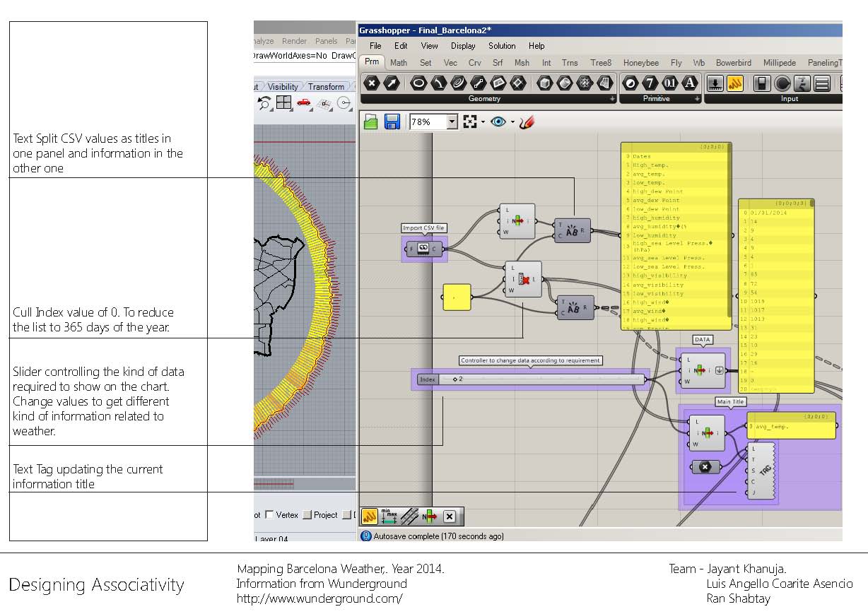Viewport: 868px width, 614px height.
Task: Toggle the Project osnap checkbox
Action: [x=307, y=515]
